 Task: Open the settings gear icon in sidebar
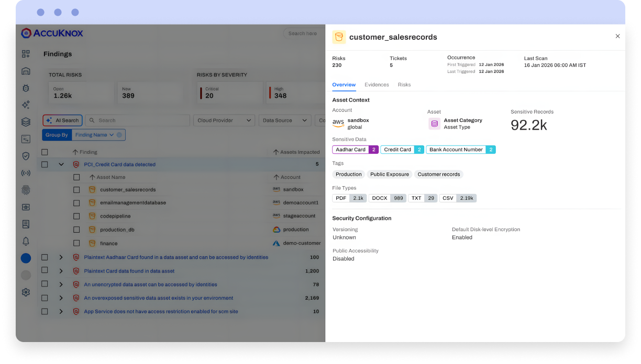coord(26,292)
